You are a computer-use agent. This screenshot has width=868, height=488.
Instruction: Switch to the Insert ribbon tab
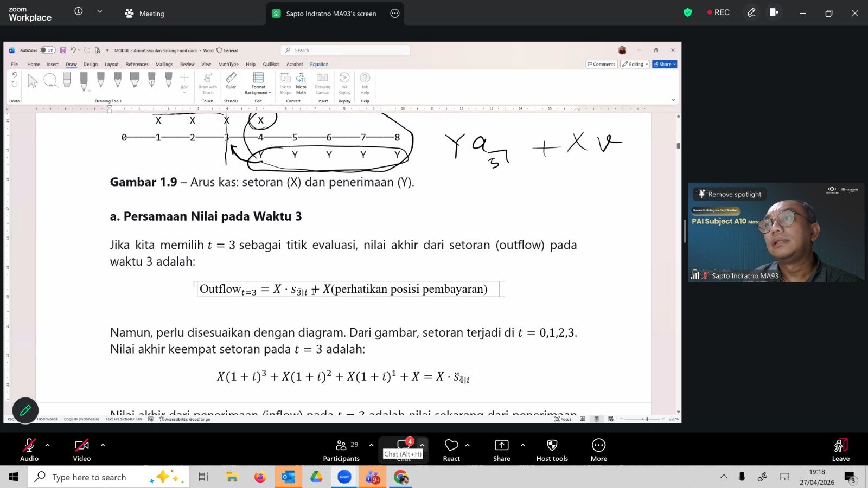point(53,65)
